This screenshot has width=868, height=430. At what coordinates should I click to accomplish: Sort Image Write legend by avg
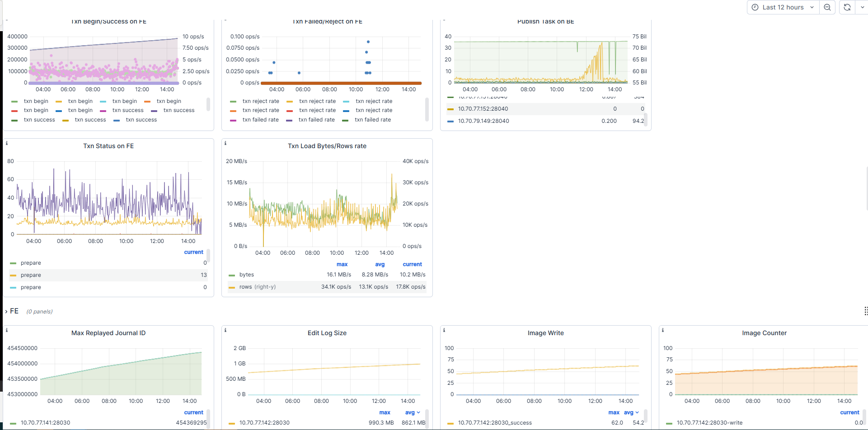point(631,412)
